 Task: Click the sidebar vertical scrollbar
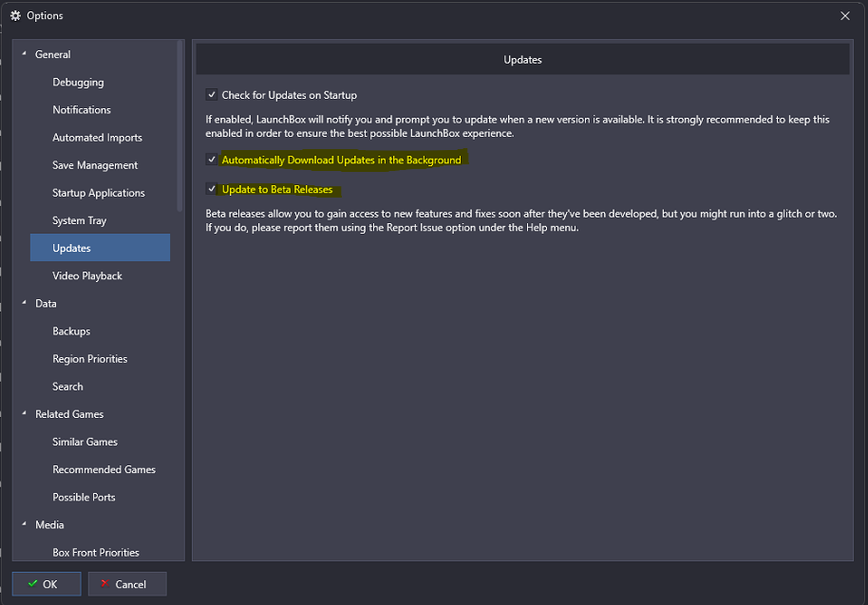[x=179, y=126]
